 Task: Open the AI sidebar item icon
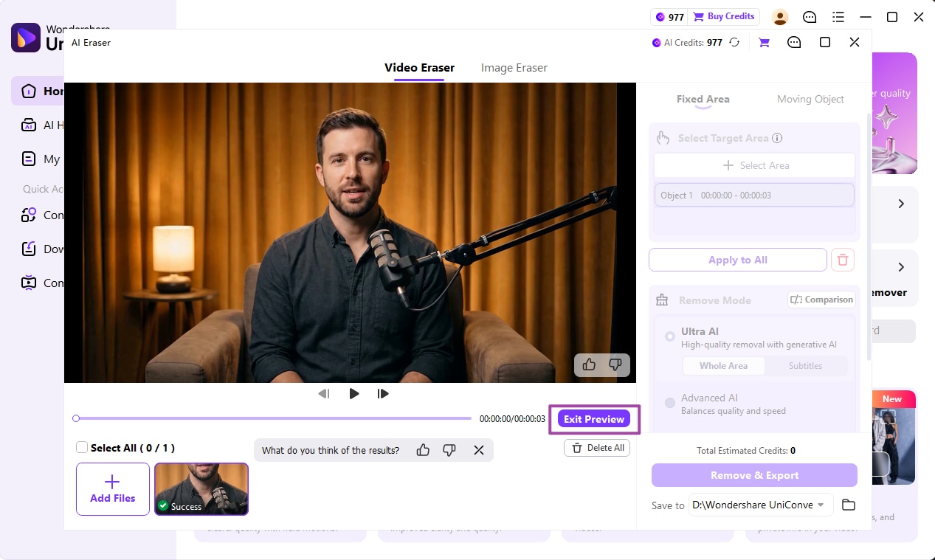[29, 125]
